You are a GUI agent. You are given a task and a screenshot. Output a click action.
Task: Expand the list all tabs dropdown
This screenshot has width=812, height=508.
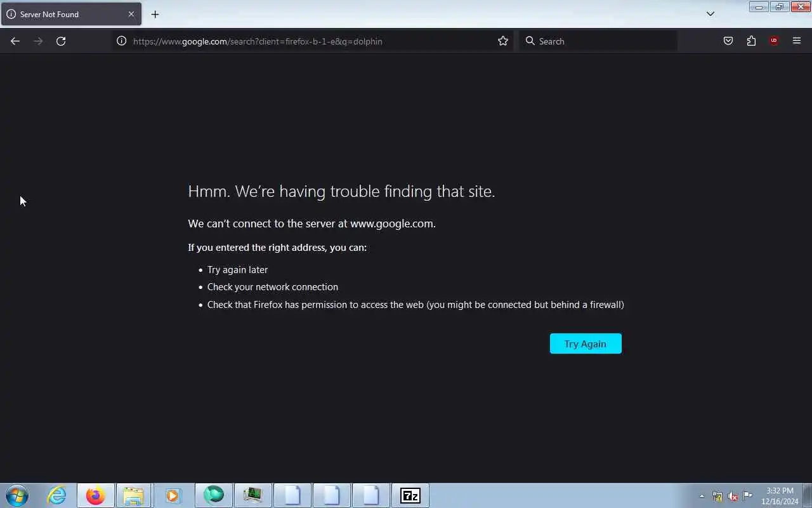710,14
